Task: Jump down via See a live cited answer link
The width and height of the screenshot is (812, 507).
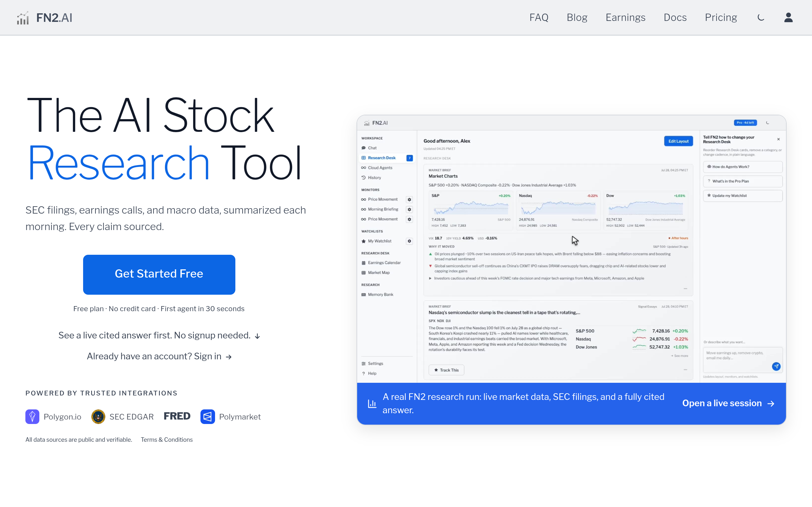Action: point(159,335)
